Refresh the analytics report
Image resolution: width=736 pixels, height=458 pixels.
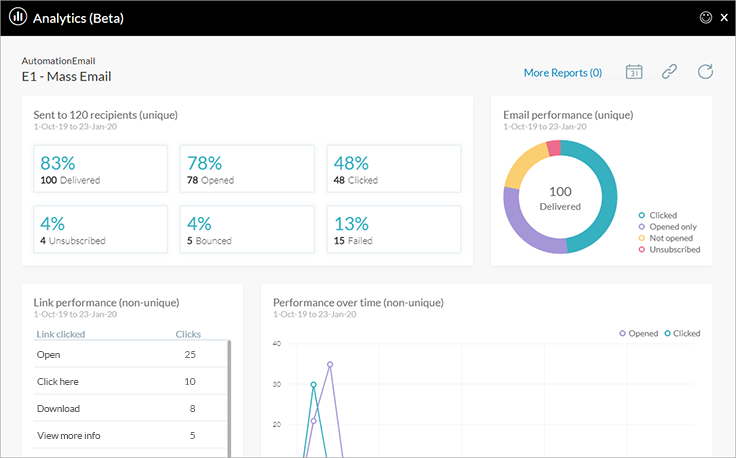pos(705,71)
